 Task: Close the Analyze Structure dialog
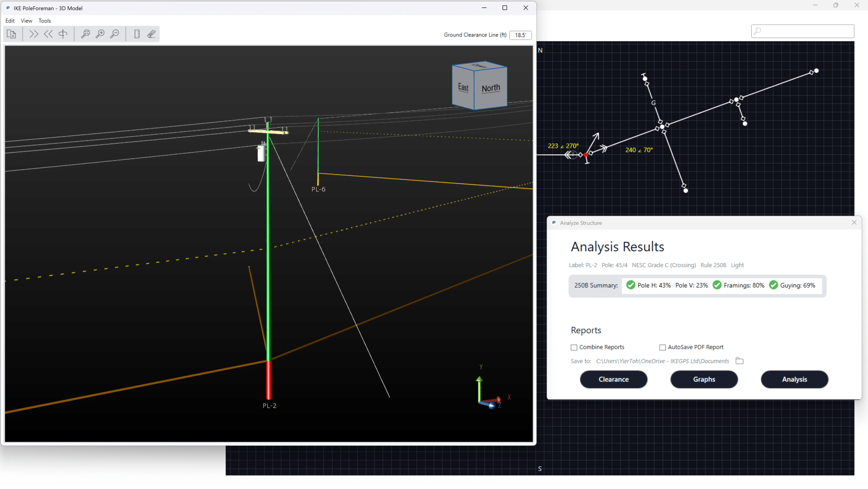tap(854, 223)
